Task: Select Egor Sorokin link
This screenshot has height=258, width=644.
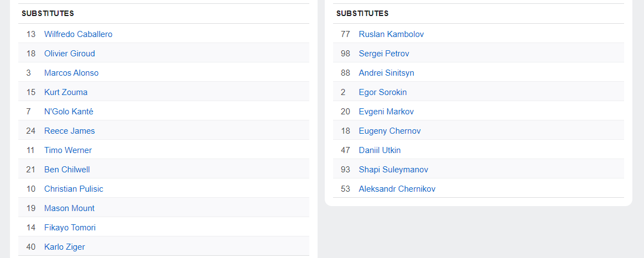Action: (383, 92)
